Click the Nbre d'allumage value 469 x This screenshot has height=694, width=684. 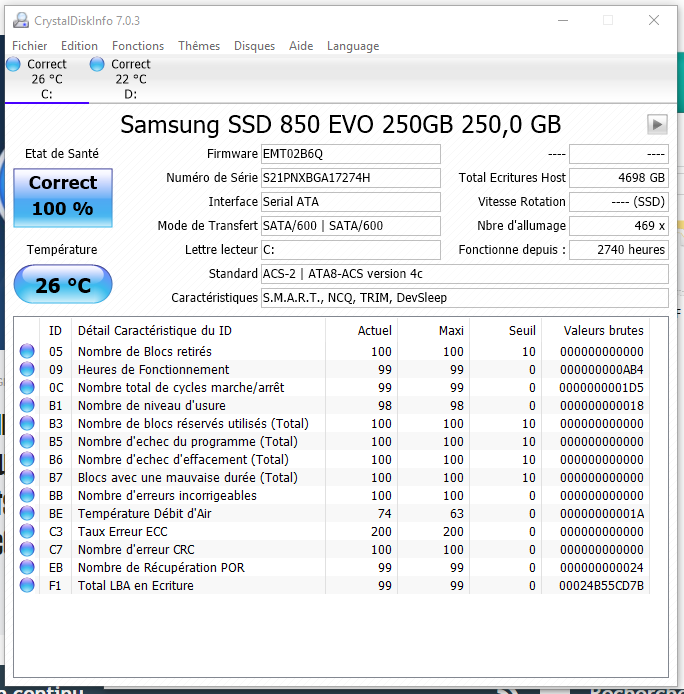click(x=619, y=226)
